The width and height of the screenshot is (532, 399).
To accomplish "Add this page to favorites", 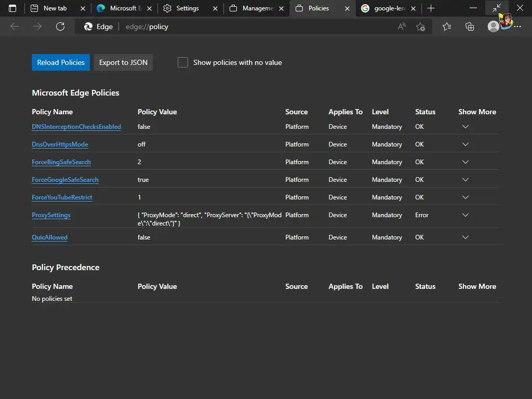I will point(421,26).
